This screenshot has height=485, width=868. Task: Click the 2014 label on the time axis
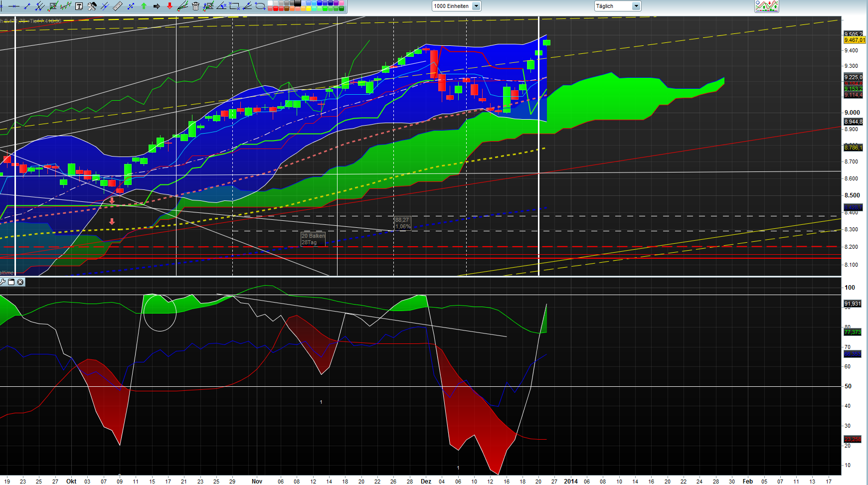572,482
